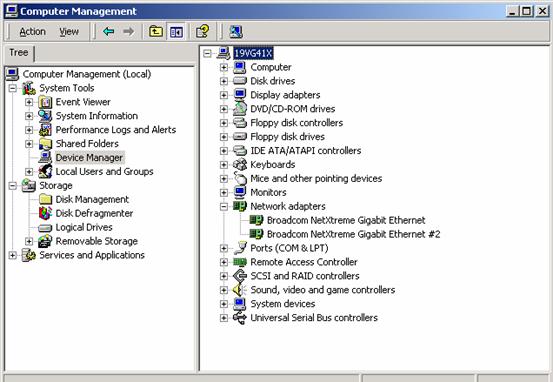Expand the Event Viewer node
This screenshot has width=553, height=382.
click(29, 102)
